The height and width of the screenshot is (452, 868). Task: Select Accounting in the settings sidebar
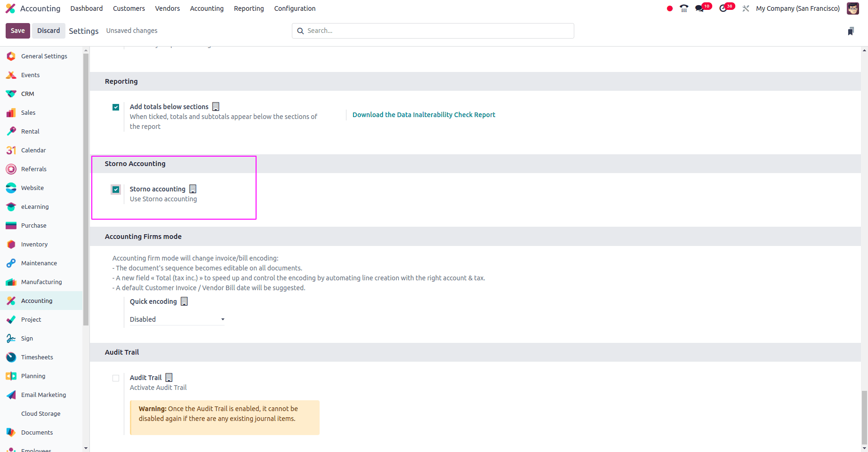[x=41, y=301]
